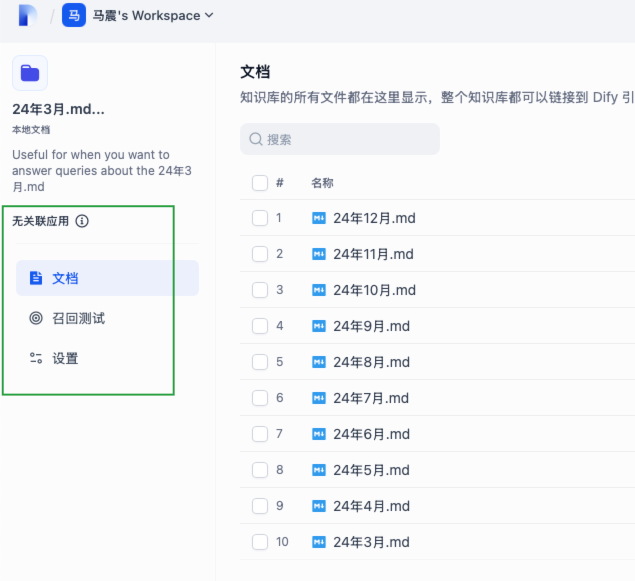Open the document 24年10月.md
635x581 pixels.
374,290
